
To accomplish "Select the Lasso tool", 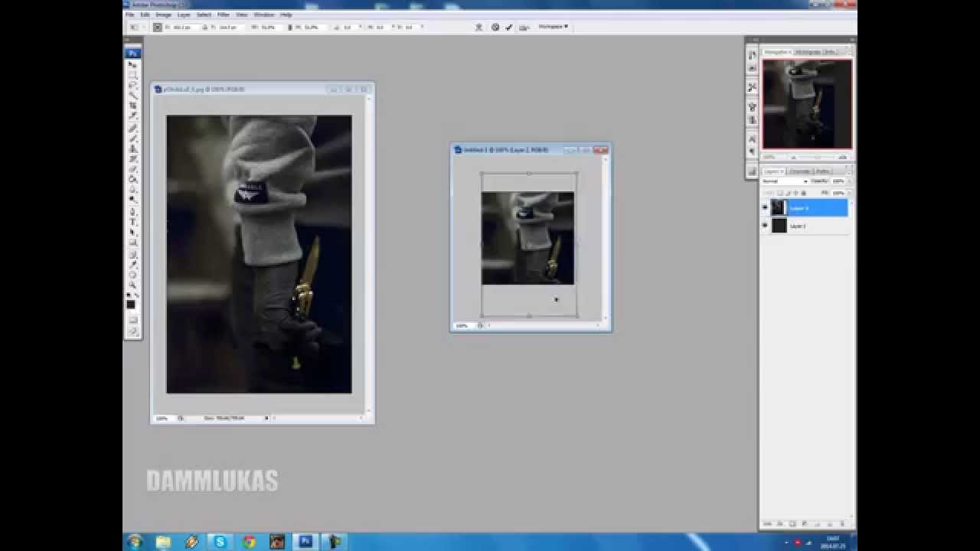I will pos(132,85).
